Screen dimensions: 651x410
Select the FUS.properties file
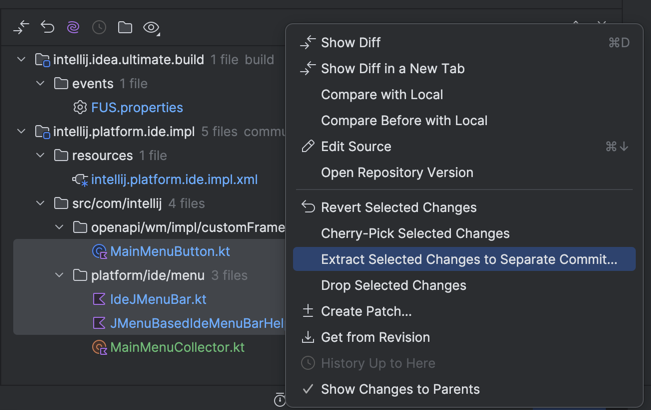pyautogui.click(x=136, y=107)
